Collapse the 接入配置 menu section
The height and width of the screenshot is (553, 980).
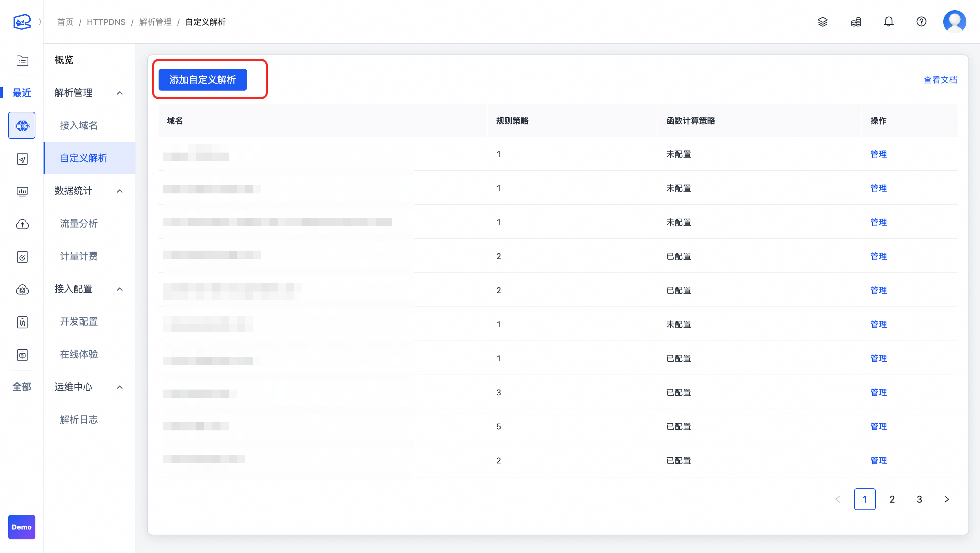point(120,289)
